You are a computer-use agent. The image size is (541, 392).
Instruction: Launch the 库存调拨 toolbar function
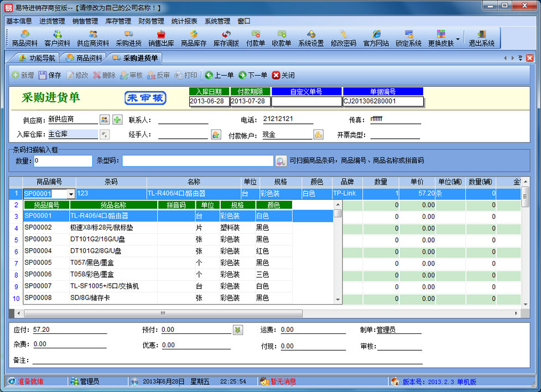[226, 38]
